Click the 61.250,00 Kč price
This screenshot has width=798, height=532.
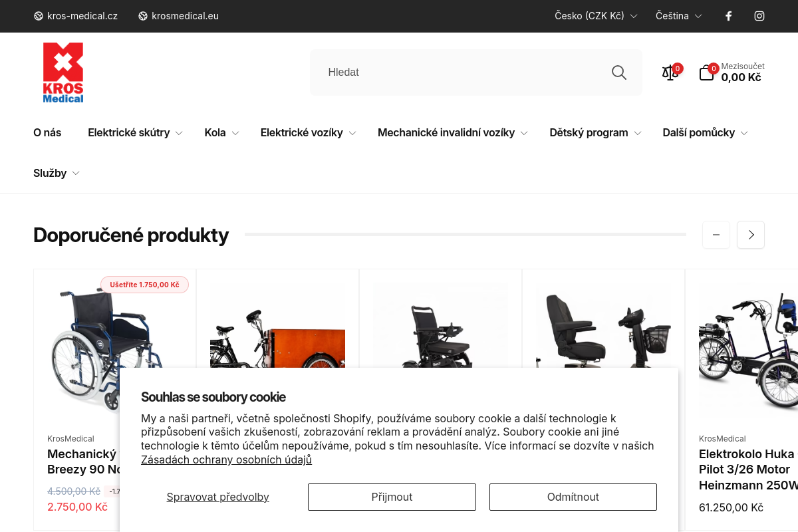pos(731,507)
